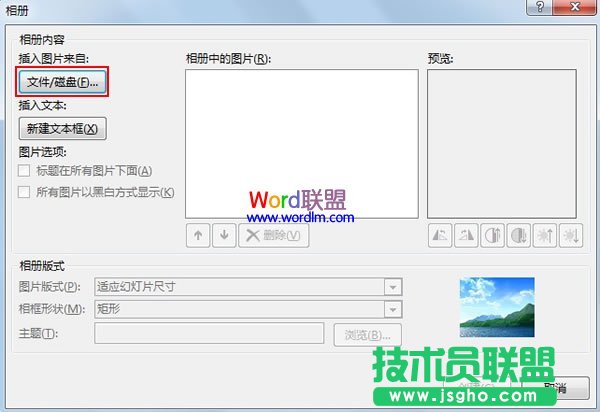Increase contrast with the contrast-up icon
This screenshot has height=412, width=600.
click(492, 235)
